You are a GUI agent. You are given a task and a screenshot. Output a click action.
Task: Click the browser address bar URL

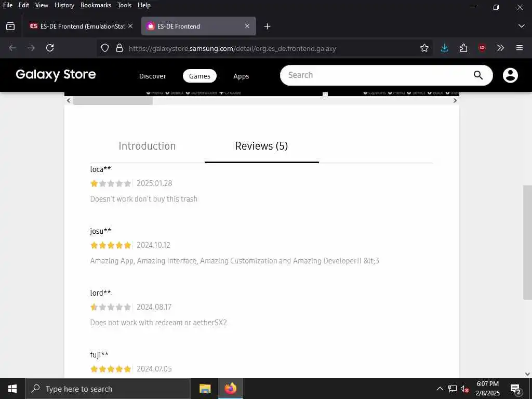tap(232, 48)
